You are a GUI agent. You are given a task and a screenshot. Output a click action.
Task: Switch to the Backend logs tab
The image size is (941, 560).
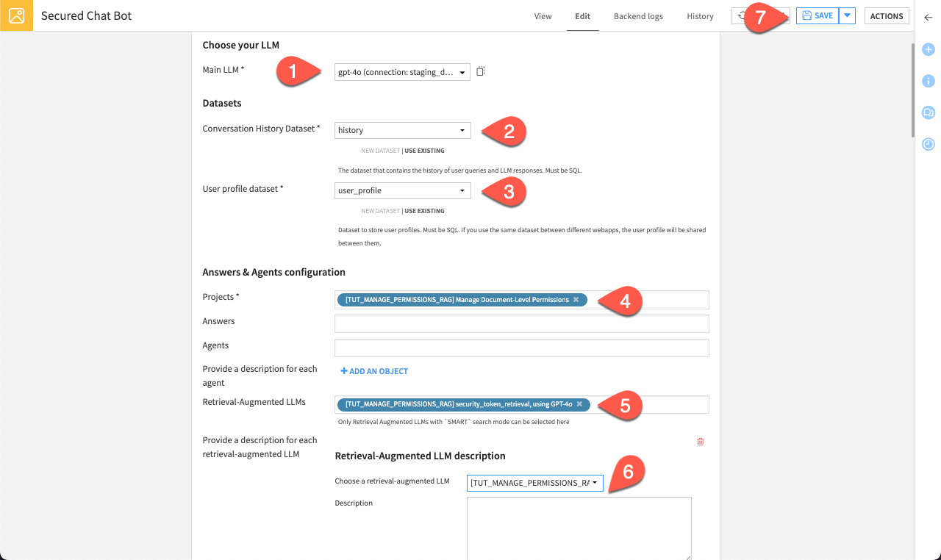click(638, 16)
